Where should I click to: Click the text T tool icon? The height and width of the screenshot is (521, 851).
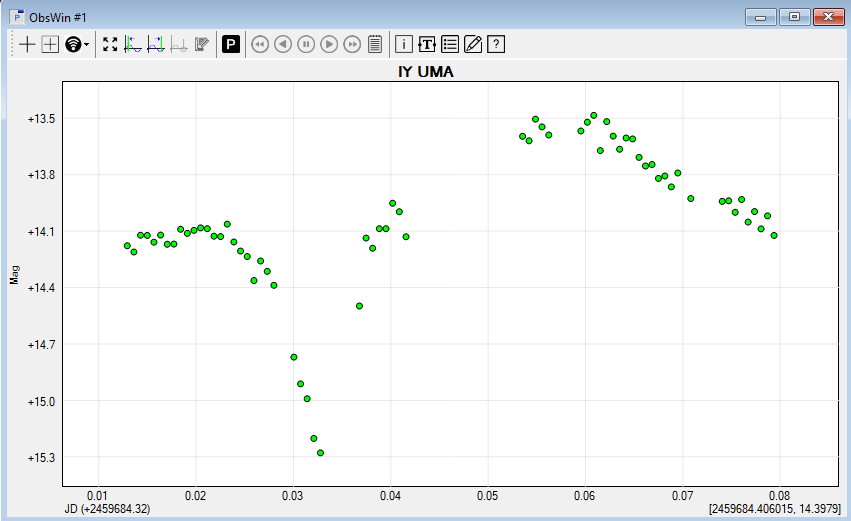pyautogui.click(x=427, y=44)
